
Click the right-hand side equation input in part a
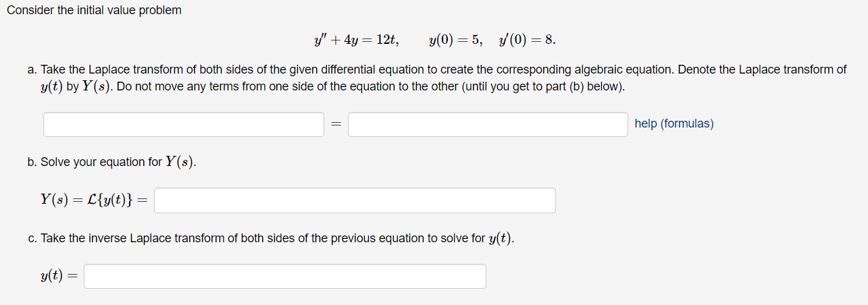click(x=488, y=124)
